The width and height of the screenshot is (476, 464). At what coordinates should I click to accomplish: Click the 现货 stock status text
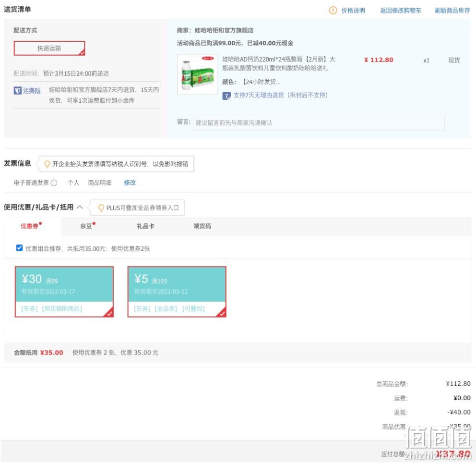[454, 60]
